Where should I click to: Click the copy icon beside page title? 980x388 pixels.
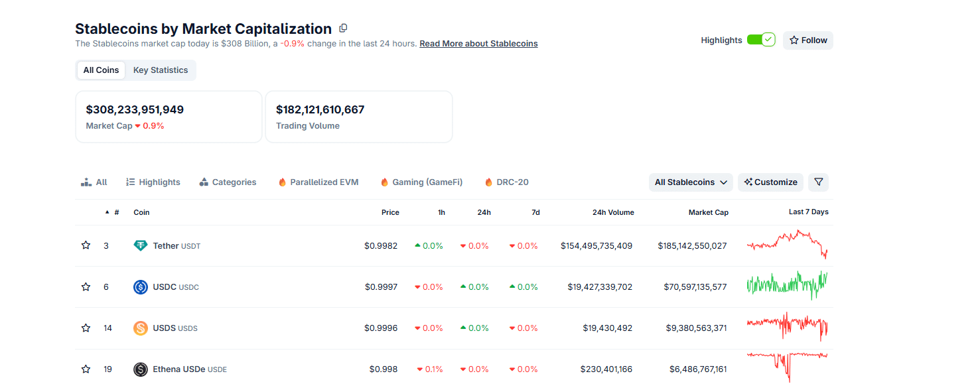(x=343, y=29)
